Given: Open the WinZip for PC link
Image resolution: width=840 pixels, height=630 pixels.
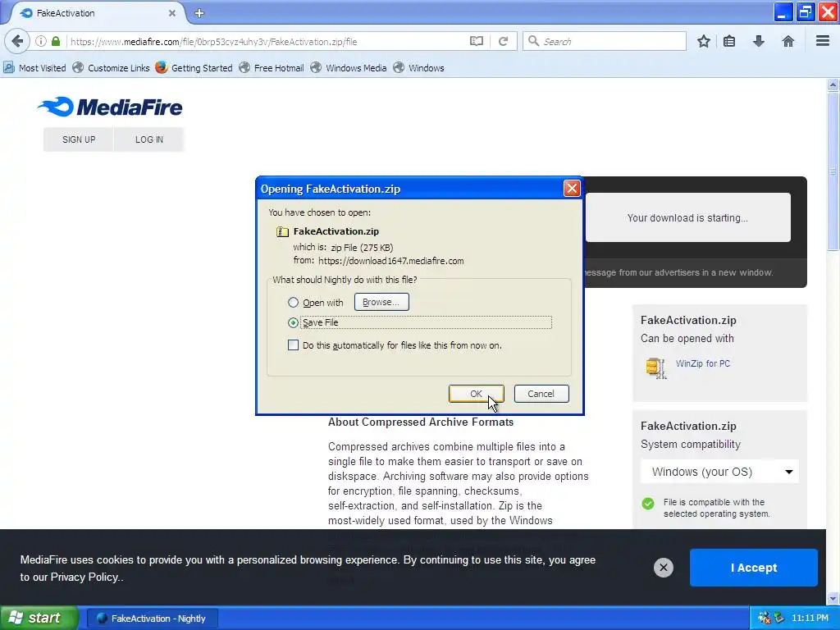Looking at the screenshot, I should click(x=703, y=363).
